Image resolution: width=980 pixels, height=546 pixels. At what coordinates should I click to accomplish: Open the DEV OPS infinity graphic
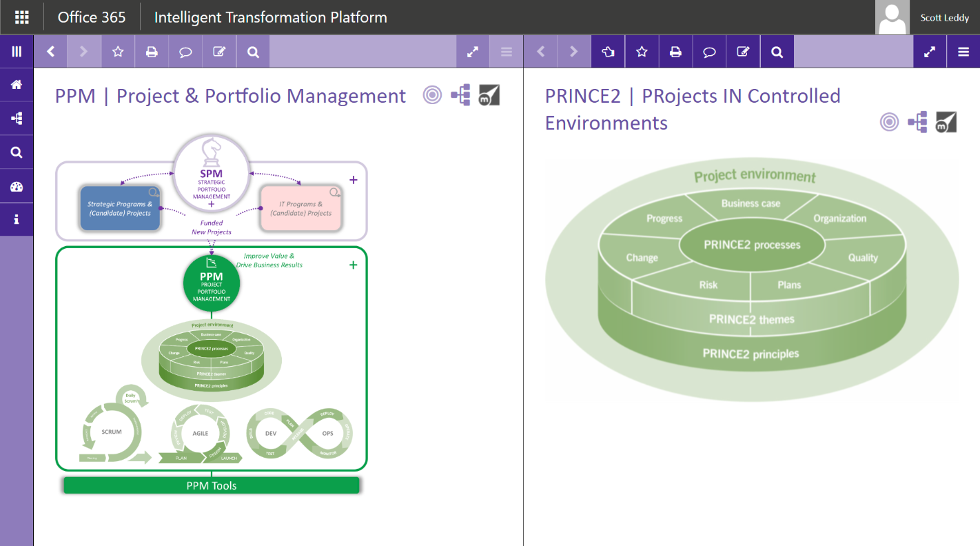click(x=299, y=434)
